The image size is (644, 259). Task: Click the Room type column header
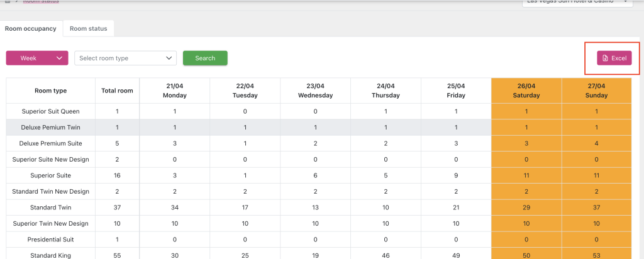[50, 91]
